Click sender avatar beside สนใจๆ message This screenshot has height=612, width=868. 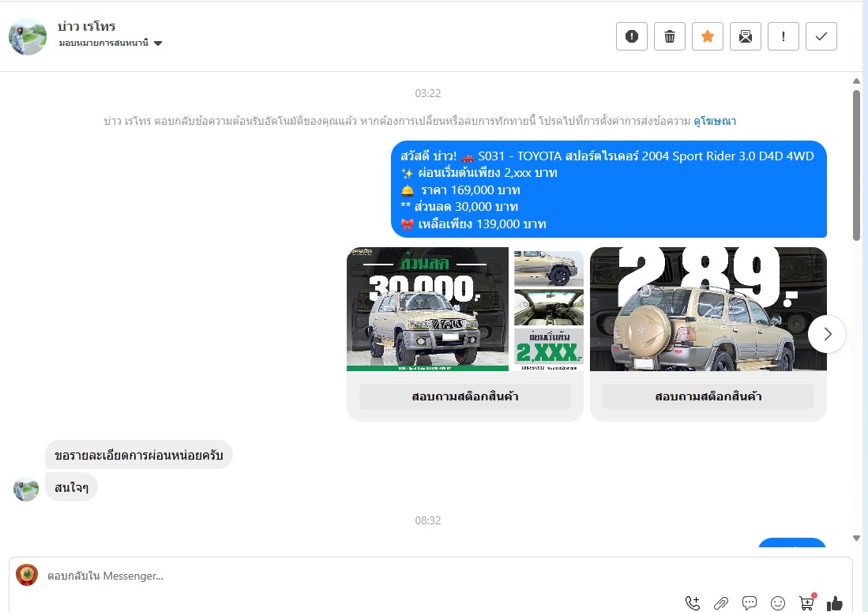pyautogui.click(x=26, y=489)
